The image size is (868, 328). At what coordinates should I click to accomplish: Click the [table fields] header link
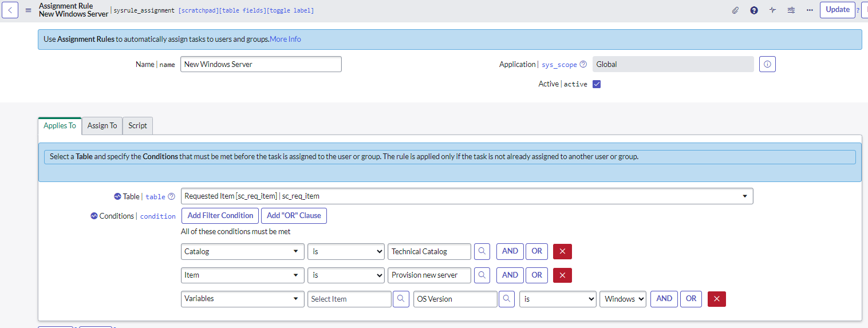[242, 10]
